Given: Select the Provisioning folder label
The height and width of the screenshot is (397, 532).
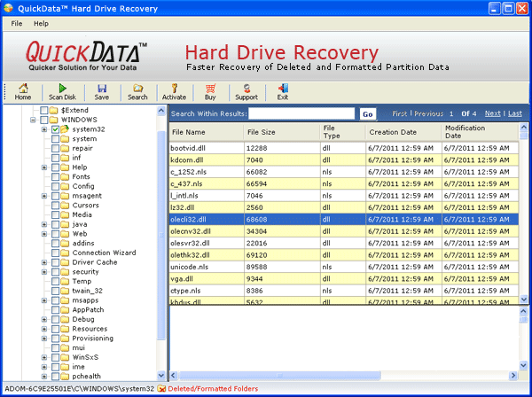Looking at the screenshot, I should point(92,338).
